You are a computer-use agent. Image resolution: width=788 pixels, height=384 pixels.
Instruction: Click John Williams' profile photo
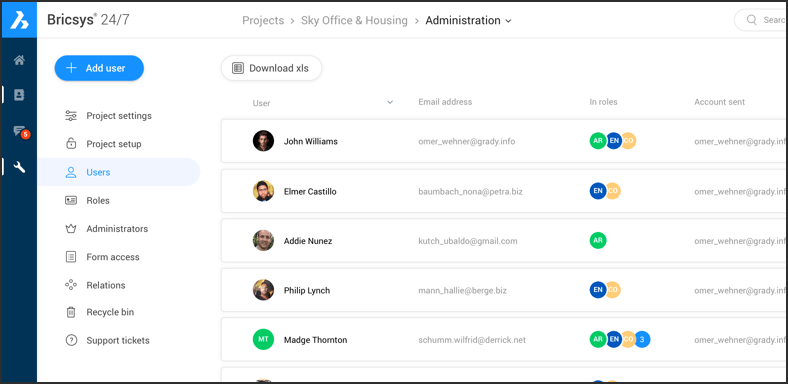[263, 141]
